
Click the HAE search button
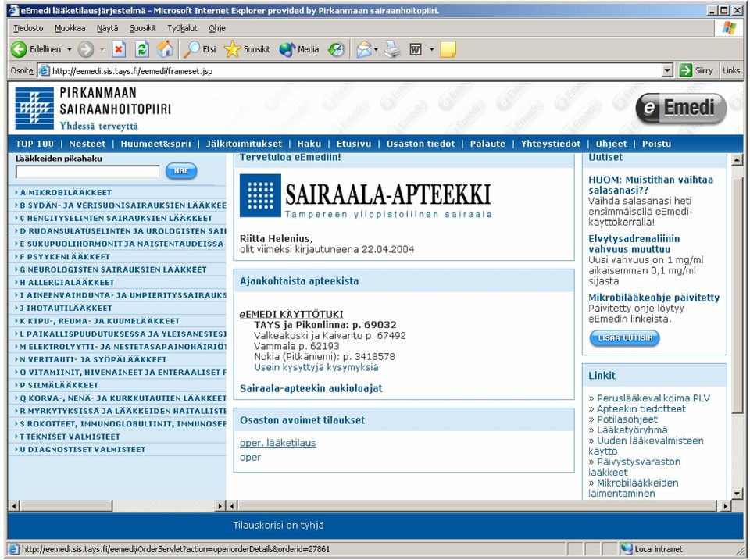[x=180, y=171]
